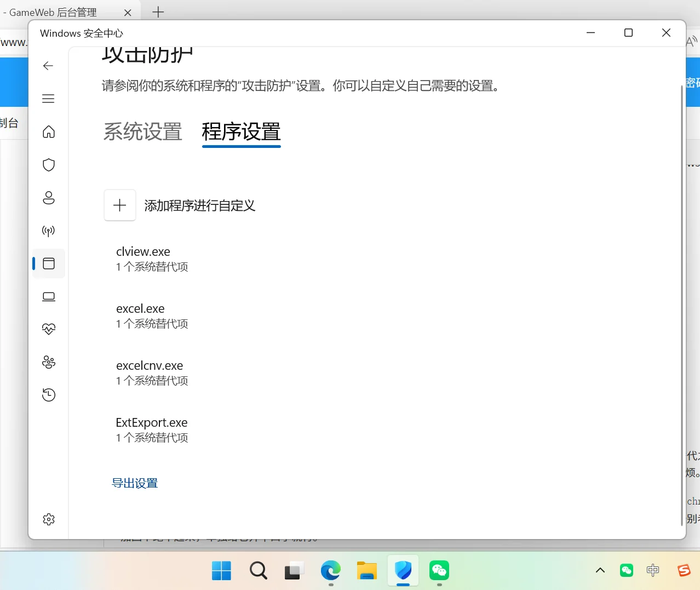Click 添加程序进行自定义 label

coord(200,205)
